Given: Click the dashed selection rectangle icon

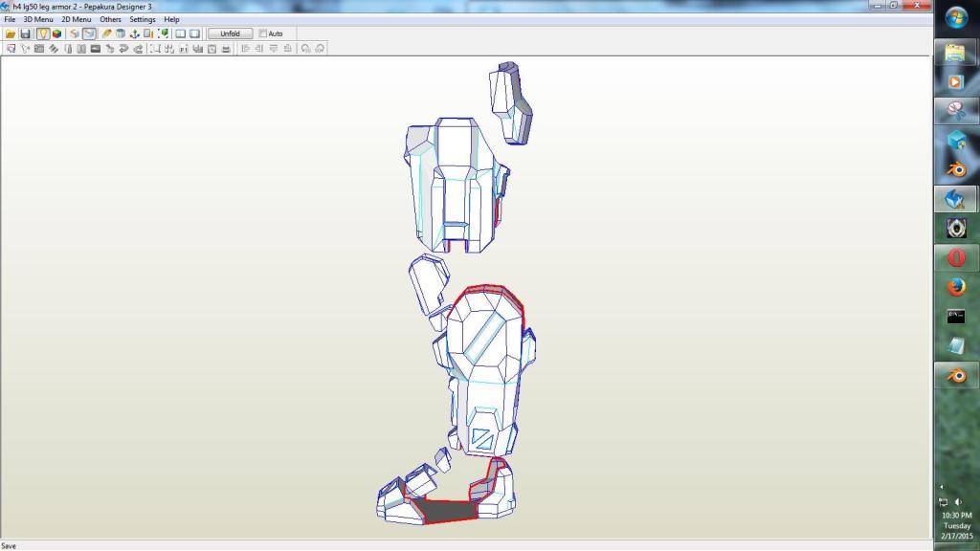Looking at the screenshot, I should (155, 48).
